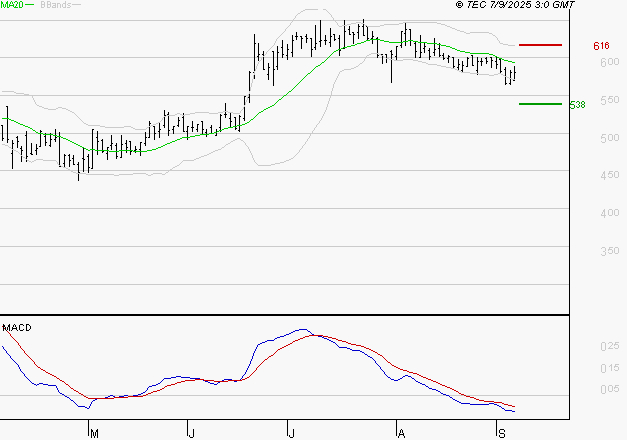This screenshot has height=440, width=627.
Task: Click the red resistance line marker
Action: point(540,45)
